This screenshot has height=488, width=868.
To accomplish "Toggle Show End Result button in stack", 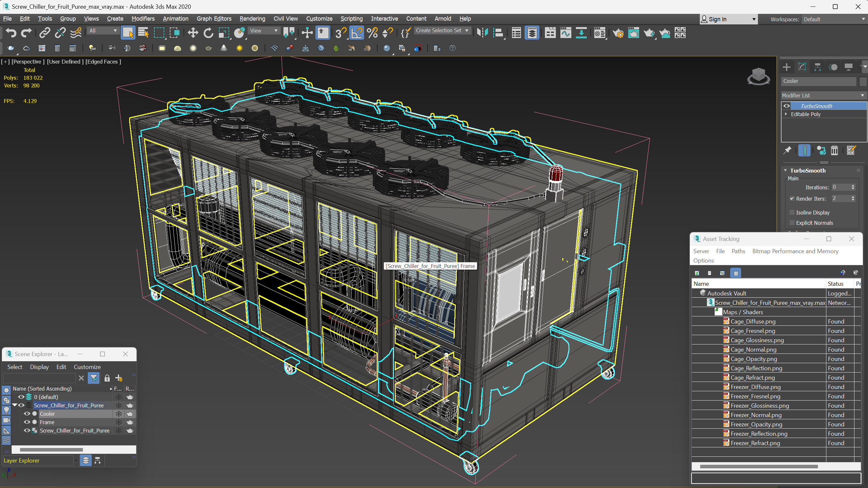I will (x=804, y=151).
